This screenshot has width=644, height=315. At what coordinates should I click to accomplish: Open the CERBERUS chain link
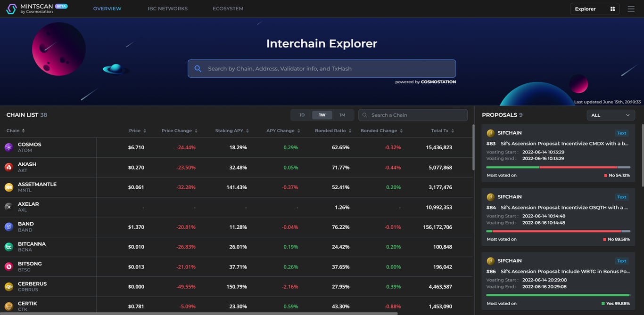click(x=32, y=284)
